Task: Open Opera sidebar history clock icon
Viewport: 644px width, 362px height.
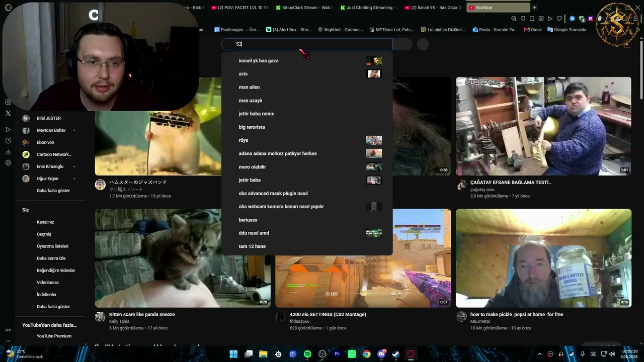Action: 8,141
